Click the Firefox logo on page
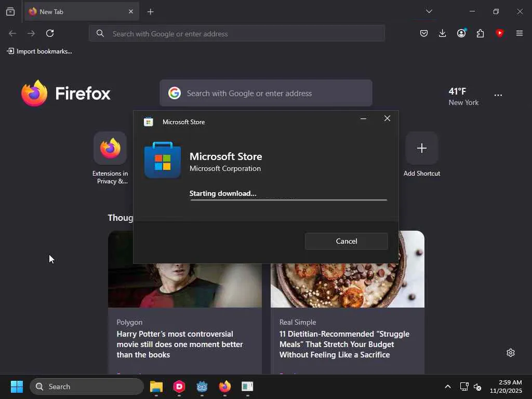The height and width of the screenshot is (399, 532). 66,94
